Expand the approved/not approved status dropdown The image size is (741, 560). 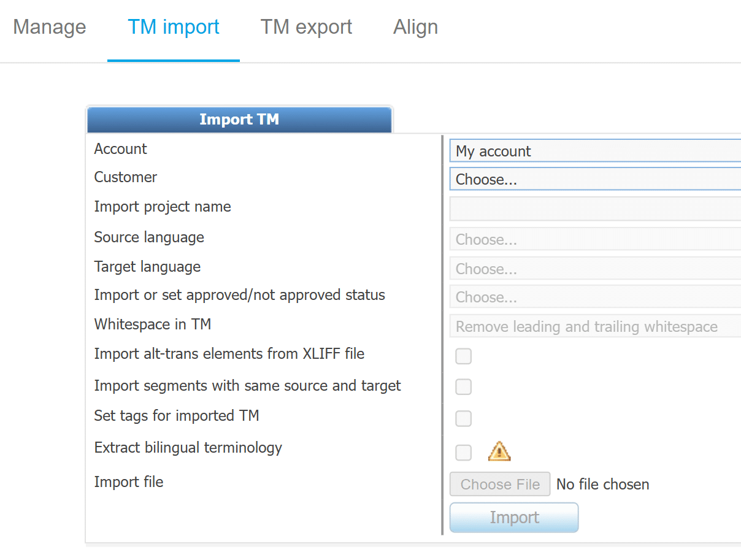tap(595, 297)
